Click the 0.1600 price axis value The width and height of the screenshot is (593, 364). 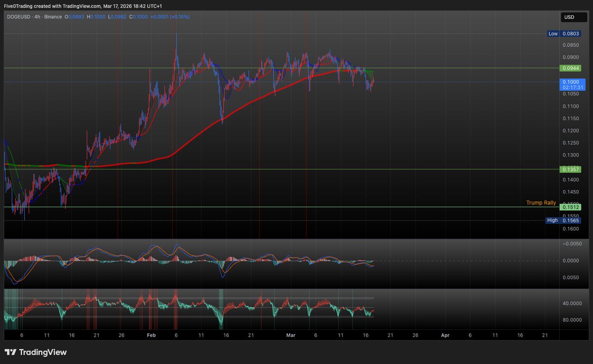571,229
